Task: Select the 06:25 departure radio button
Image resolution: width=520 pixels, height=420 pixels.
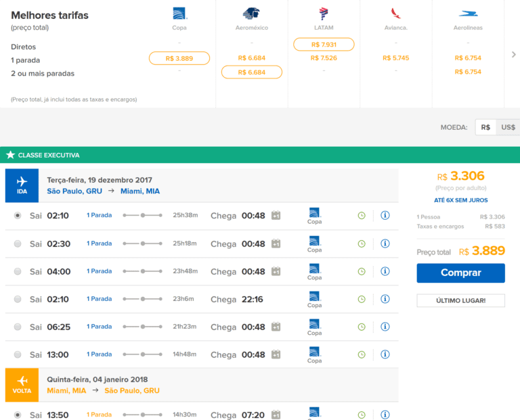Action: (x=18, y=327)
